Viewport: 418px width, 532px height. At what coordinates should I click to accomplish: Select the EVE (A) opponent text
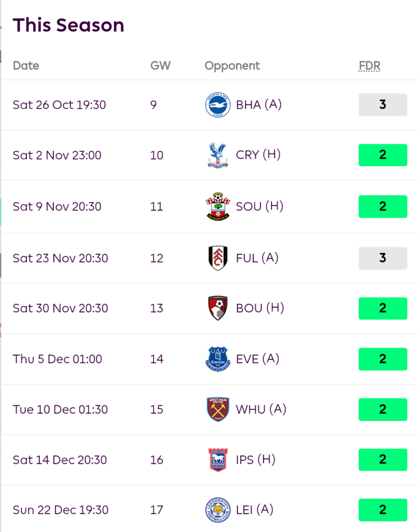tap(258, 359)
